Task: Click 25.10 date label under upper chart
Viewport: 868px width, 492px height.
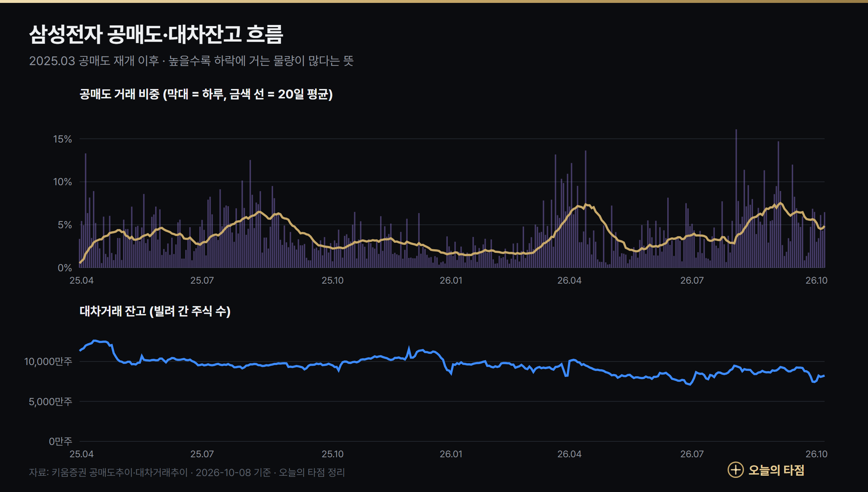Action: coord(333,280)
